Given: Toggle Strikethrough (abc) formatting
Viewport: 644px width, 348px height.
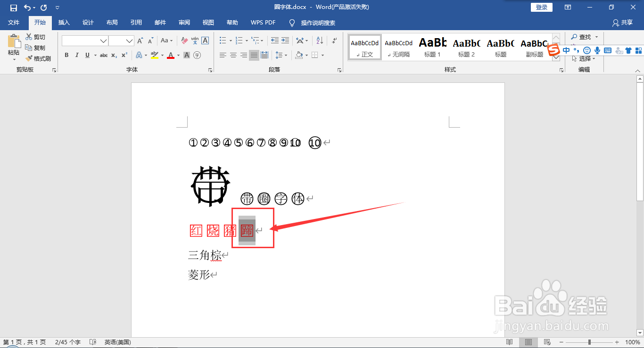Looking at the screenshot, I should pos(104,55).
